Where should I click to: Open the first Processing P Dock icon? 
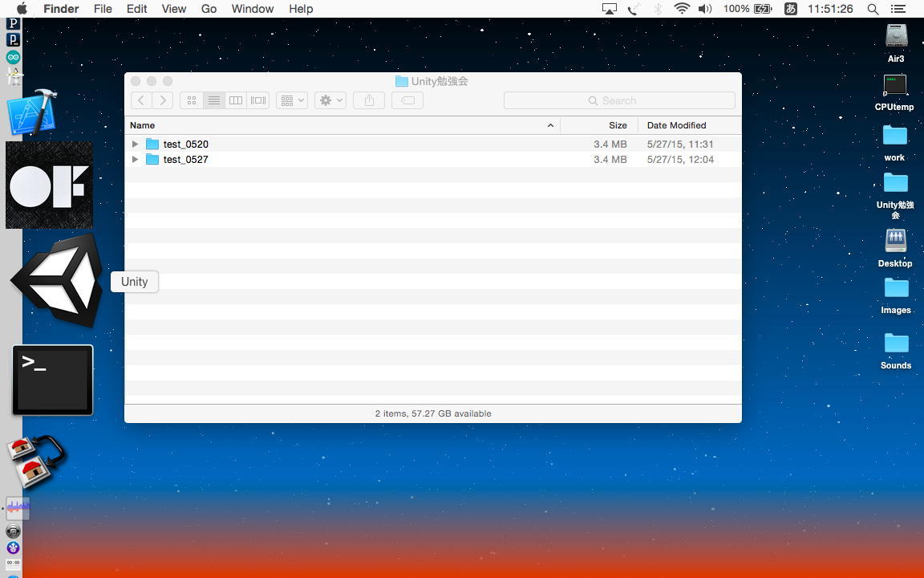[13, 23]
